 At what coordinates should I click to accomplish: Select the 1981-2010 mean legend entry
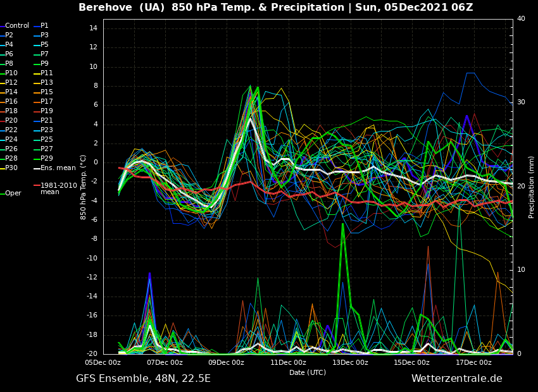[58, 189]
